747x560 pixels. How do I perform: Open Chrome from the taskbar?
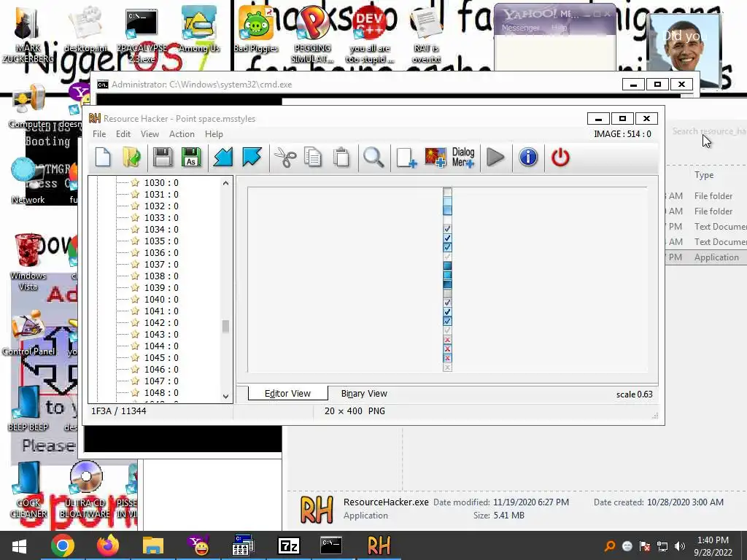[x=63, y=545]
